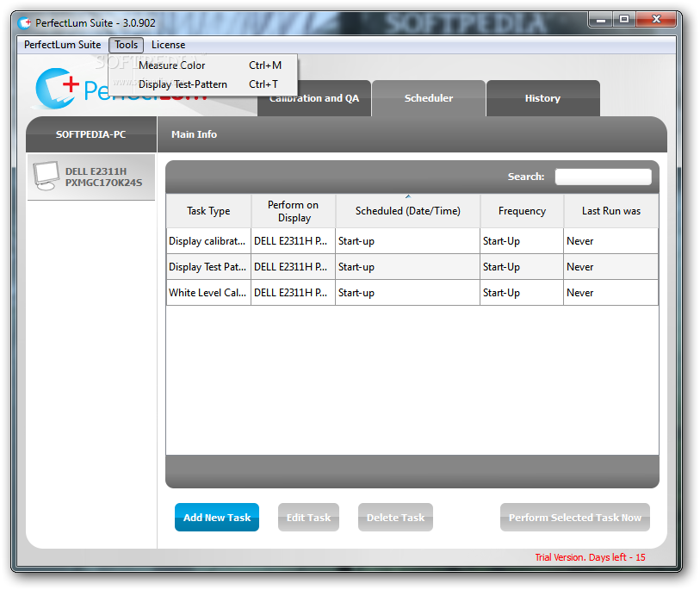The height and width of the screenshot is (590, 700).
Task: Click Delete Task button
Action: pyautogui.click(x=395, y=517)
